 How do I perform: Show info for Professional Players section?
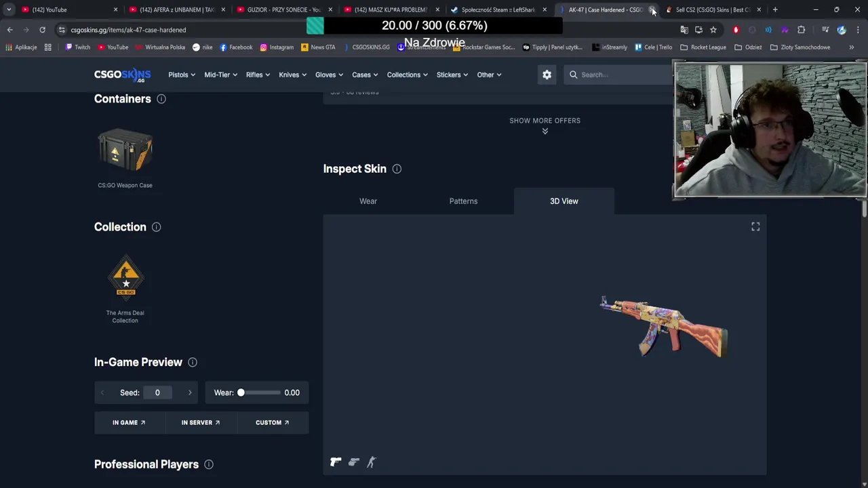coord(209,464)
